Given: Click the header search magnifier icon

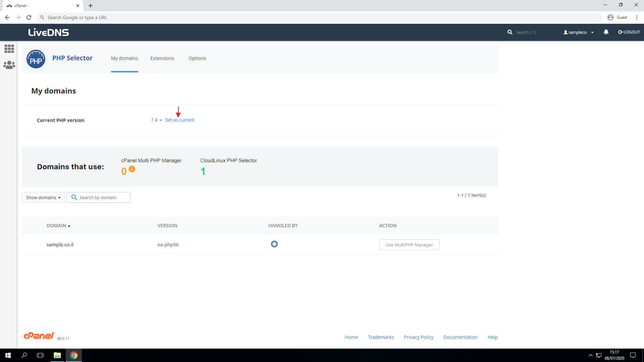Looking at the screenshot, I should click(510, 32).
